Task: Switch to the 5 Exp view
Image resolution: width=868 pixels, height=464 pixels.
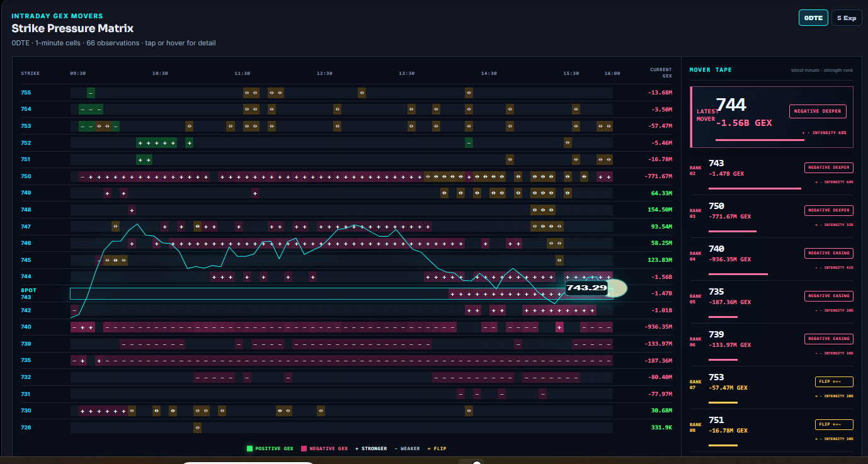Action: click(847, 18)
